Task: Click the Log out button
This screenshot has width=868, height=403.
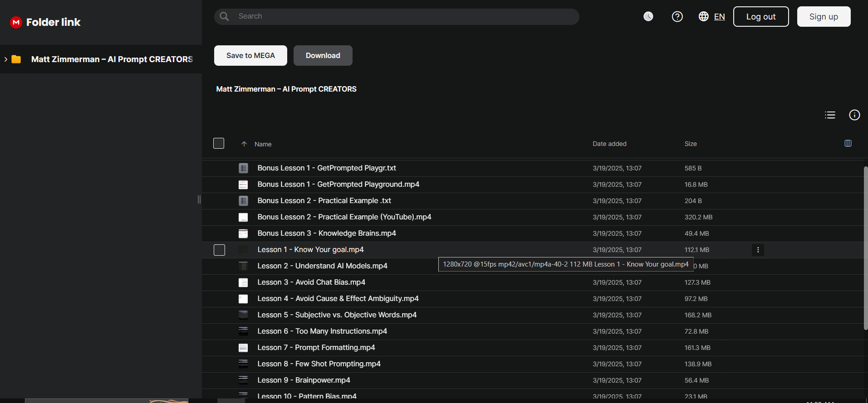Action: point(761,17)
